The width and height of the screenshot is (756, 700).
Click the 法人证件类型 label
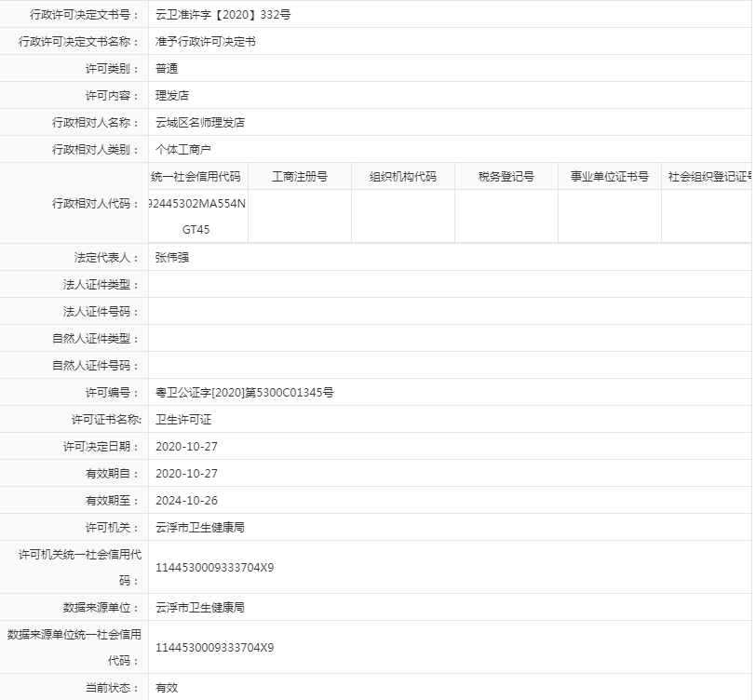point(101,285)
